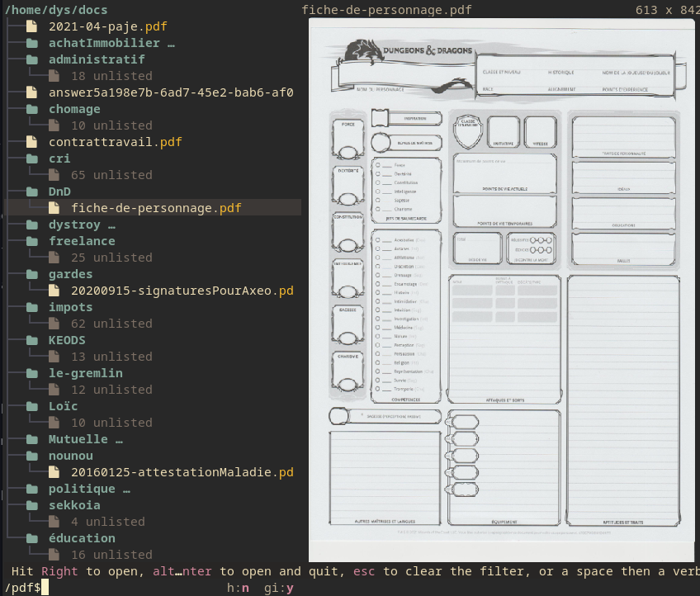Select the éducation folder name
Screen dimensions: 700x596
(x=82, y=538)
